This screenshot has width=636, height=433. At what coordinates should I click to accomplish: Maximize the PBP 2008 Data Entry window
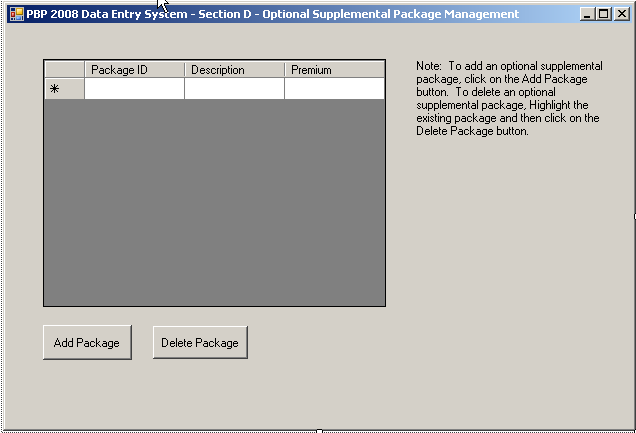[604, 14]
